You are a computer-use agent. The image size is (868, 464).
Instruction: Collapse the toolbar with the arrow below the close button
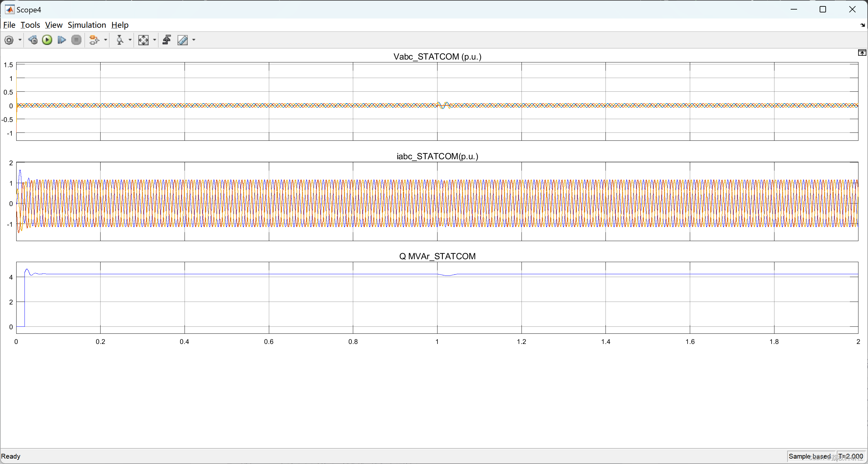pyautogui.click(x=862, y=25)
